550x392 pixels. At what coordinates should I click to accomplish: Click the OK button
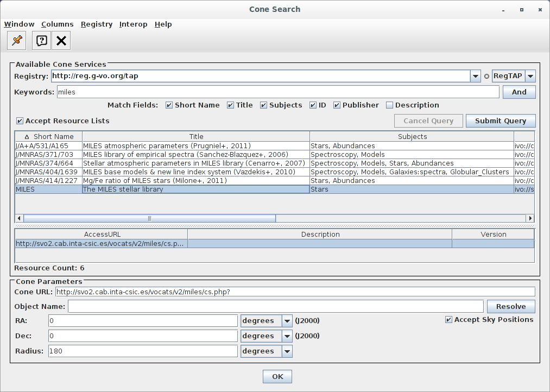277,377
